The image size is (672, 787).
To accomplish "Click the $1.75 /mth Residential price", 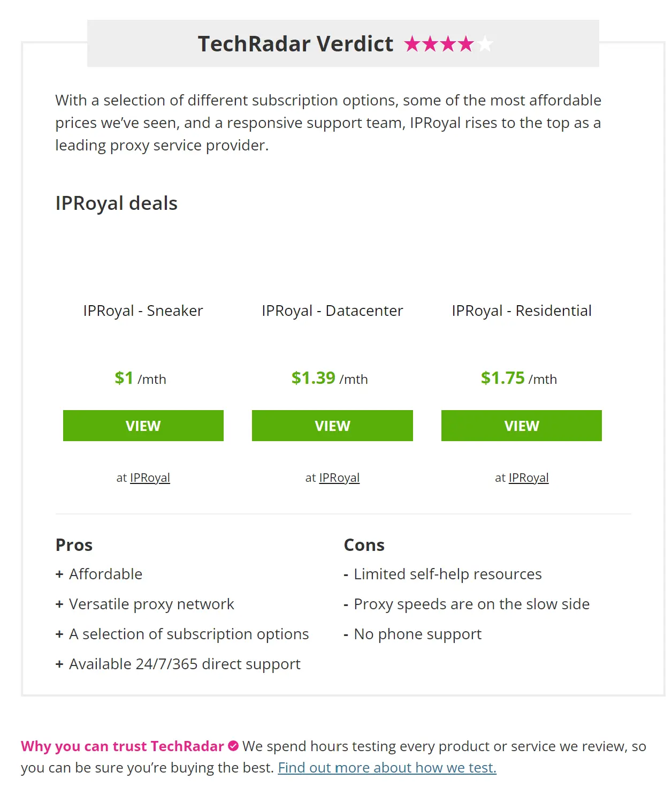I will (519, 378).
